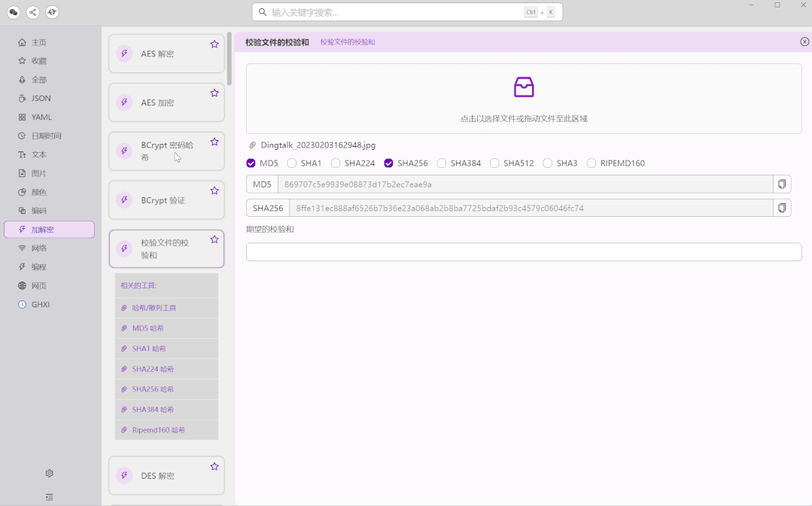The image size is (812, 506).
Task: Enable the SHA224 checkbox
Action: (x=336, y=163)
